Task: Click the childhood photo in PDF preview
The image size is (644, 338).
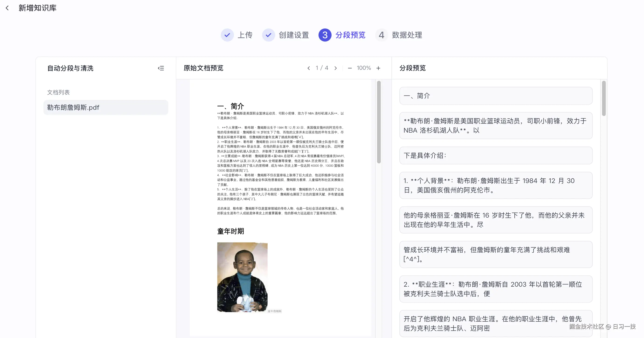Action: (x=242, y=277)
